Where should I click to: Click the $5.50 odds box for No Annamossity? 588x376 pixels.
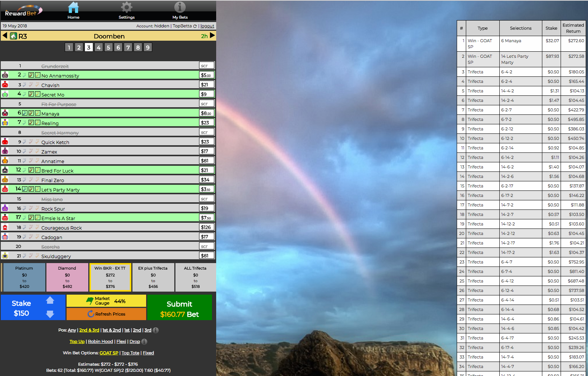[x=207, y=75]
